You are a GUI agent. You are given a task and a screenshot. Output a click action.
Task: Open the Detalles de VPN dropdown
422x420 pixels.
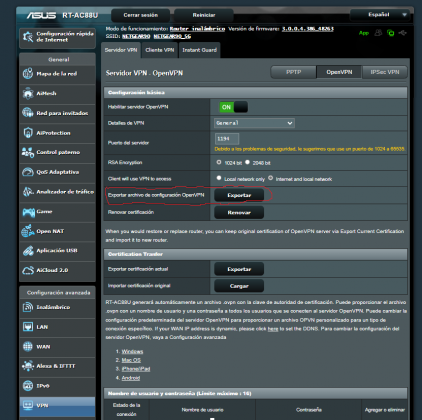(254, 123)
